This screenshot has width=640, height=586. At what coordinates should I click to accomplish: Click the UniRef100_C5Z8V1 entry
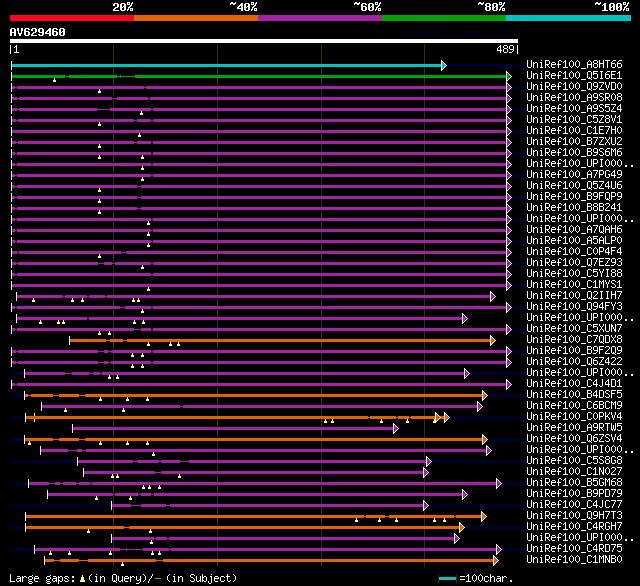click(x=574, y=120)
